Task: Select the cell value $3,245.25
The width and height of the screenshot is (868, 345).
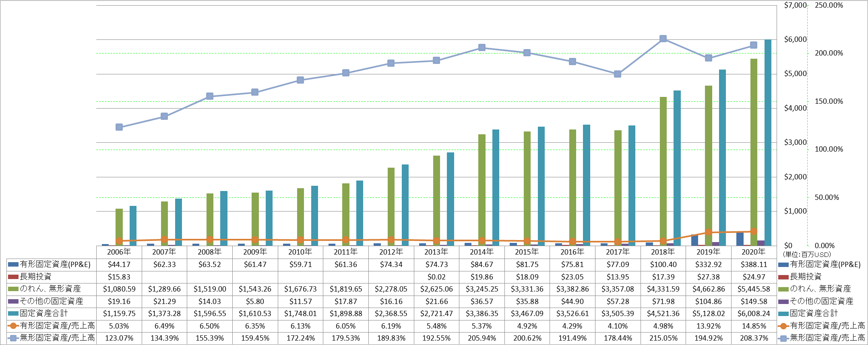Action: tap(482, 289)
